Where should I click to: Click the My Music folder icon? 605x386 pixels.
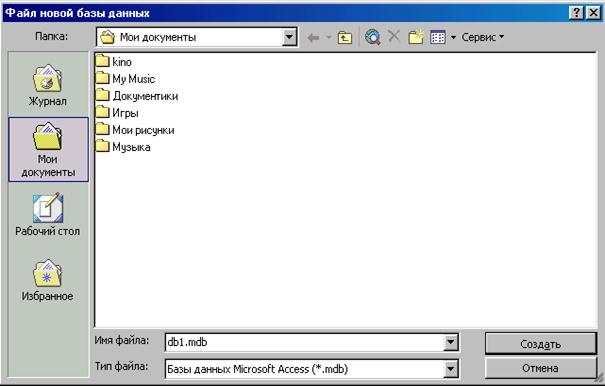[x=102, y=78]
